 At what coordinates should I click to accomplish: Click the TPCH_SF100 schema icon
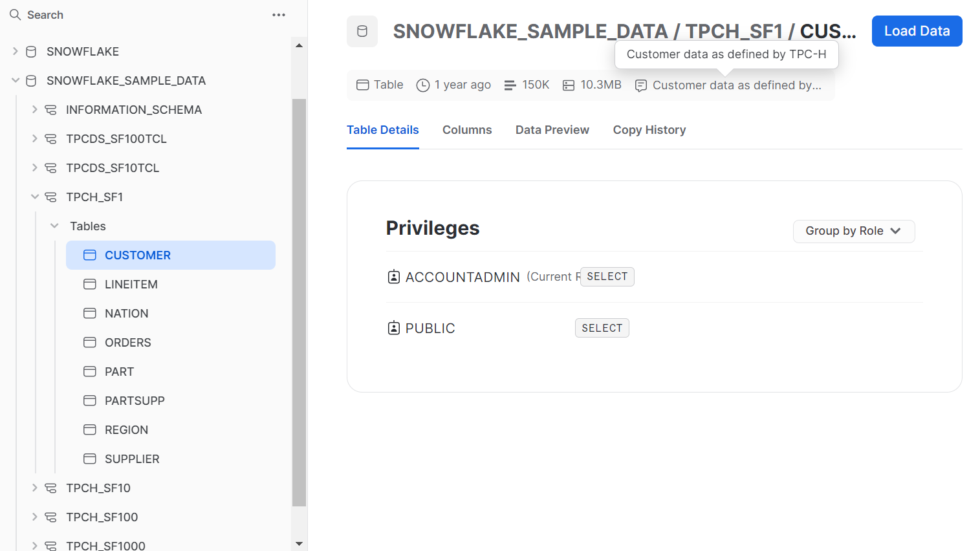(50, 517)
